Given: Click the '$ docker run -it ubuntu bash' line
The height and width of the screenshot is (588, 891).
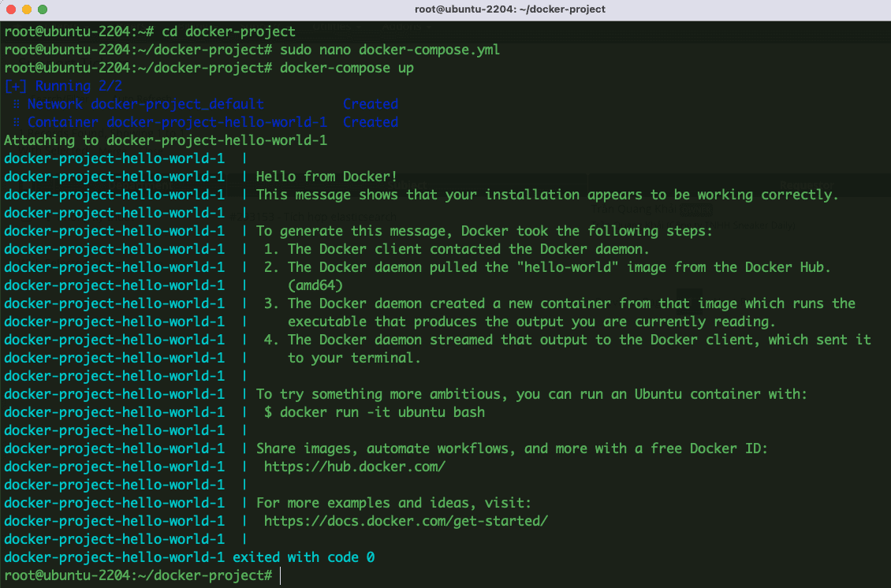Looking at the screenshot, I should tap(375, 412).
